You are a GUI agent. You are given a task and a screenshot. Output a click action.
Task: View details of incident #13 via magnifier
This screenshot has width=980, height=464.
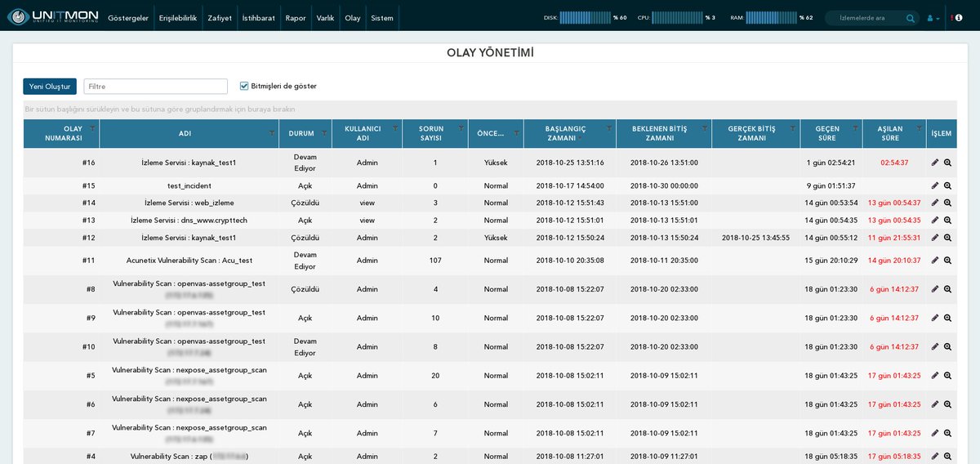pos(948,220)
